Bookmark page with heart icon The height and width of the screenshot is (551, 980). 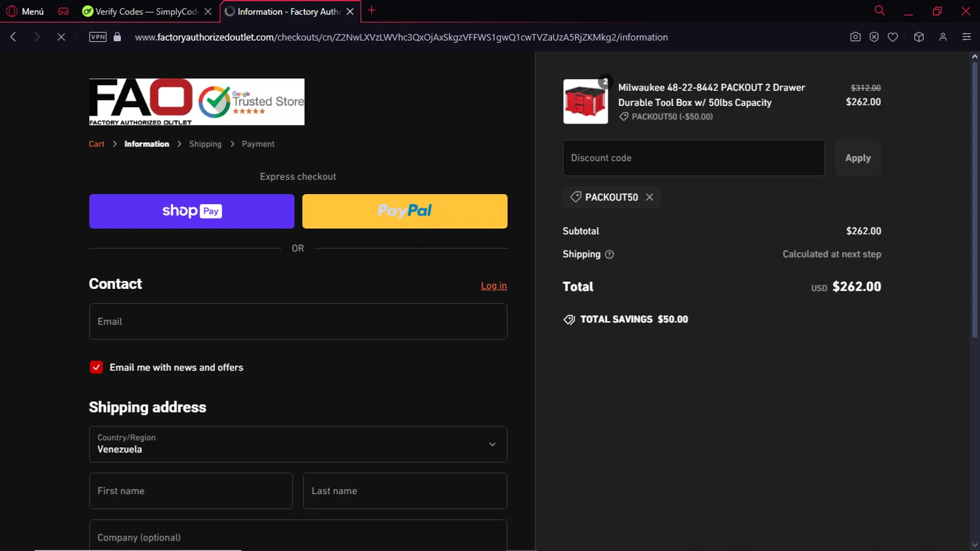pos(893,37)
